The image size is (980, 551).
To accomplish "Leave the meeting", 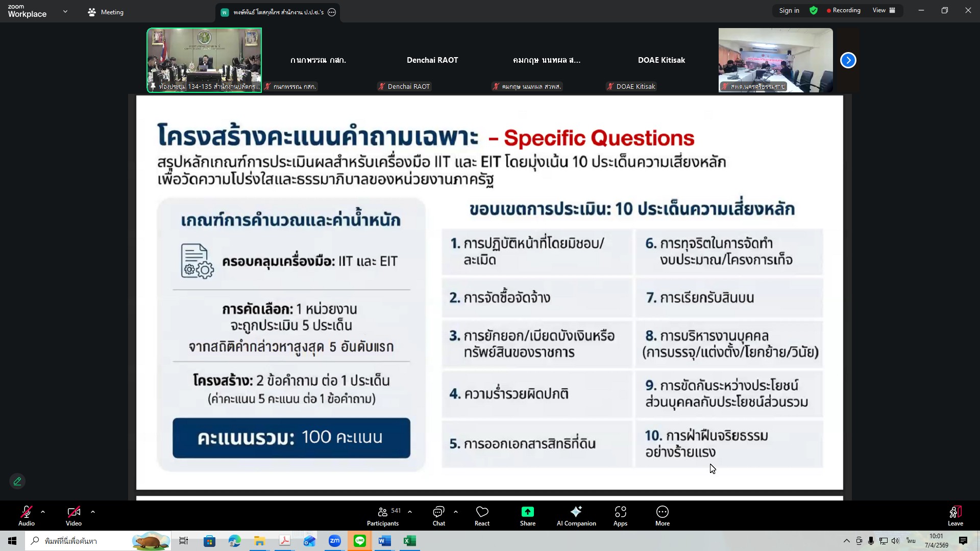I will tap(954, 515).
